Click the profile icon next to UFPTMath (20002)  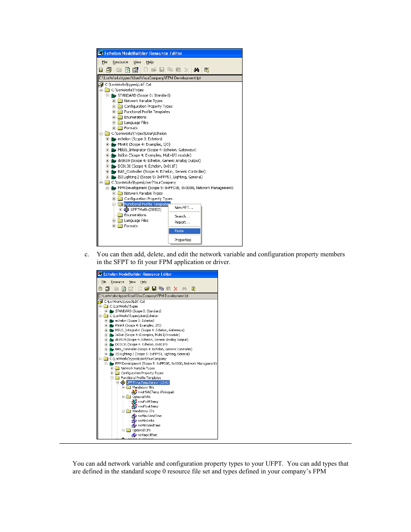pyautogui.click(x=127, y=210)
